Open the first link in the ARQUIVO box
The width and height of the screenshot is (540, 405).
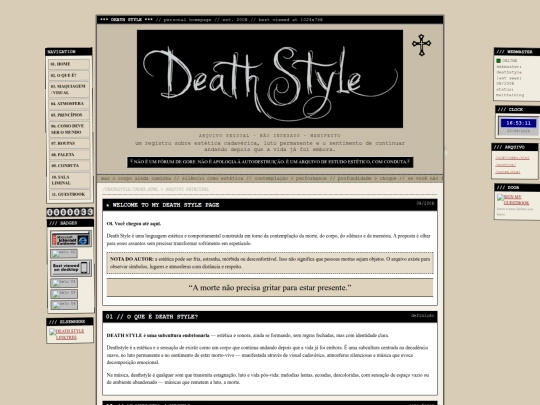tap(512, 158)
